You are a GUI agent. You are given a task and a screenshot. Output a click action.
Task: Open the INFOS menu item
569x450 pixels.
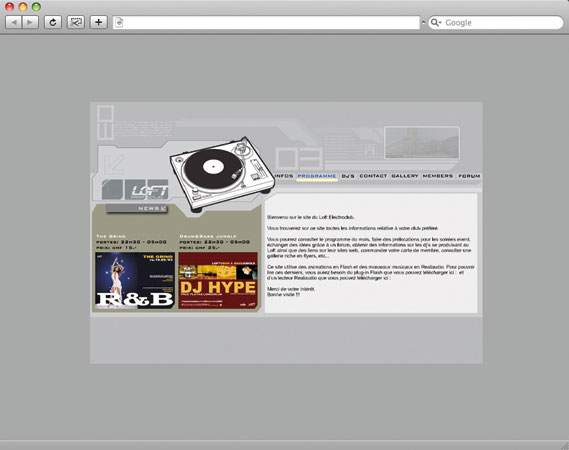pyautogui.click(x=284, y=176)
